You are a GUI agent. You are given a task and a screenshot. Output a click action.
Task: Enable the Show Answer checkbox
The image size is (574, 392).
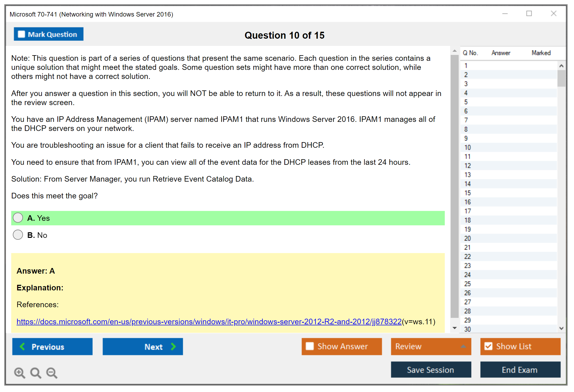(310, 346)
